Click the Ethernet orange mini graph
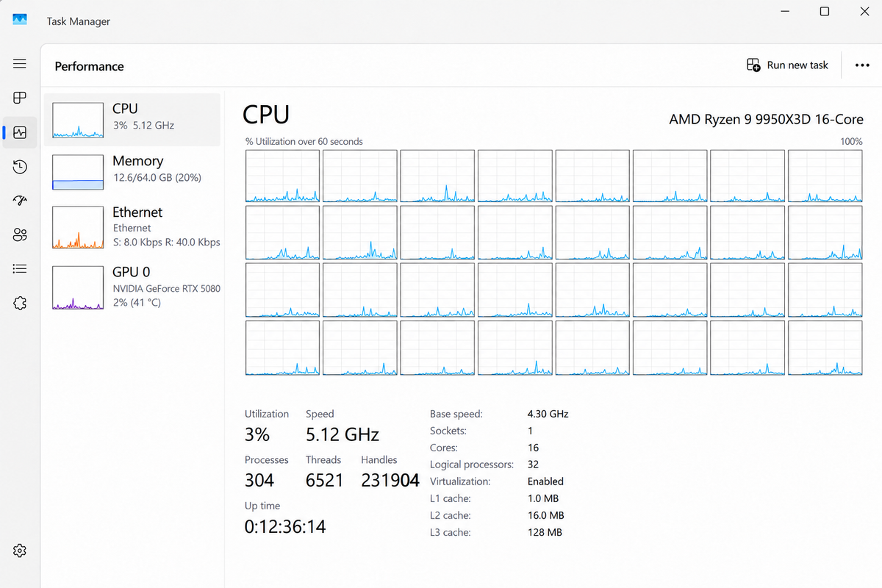This screenshot has height=588, width=882. coord(78,227)
